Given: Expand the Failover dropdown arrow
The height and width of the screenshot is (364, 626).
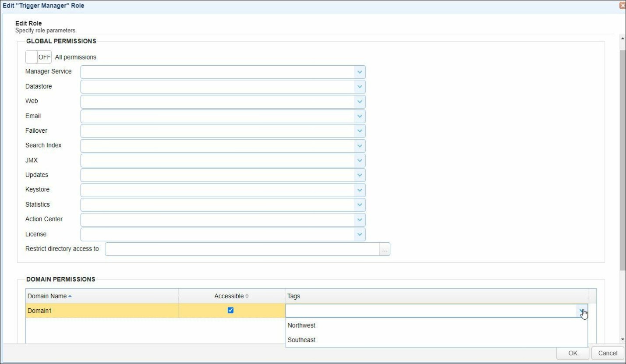Looking at the screenshot, I should tap(359, 131).
